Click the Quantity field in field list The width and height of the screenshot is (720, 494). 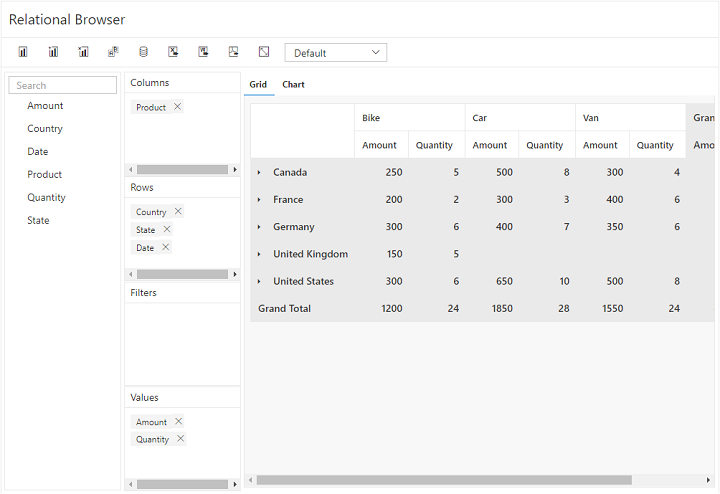[x=47, y=198]
